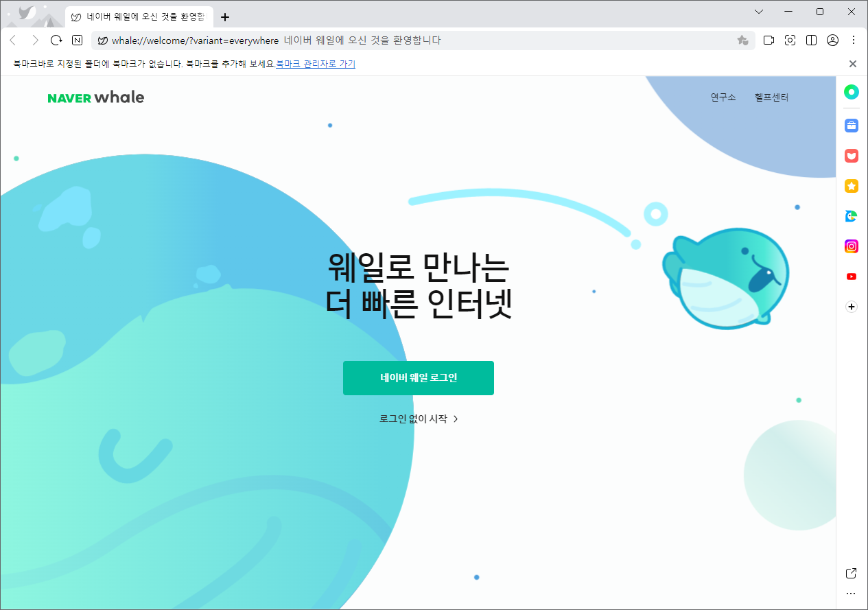Screen dimensions: 868x610
Task: Click the NAVER whale logo
Action: click(x=96, y=97)
